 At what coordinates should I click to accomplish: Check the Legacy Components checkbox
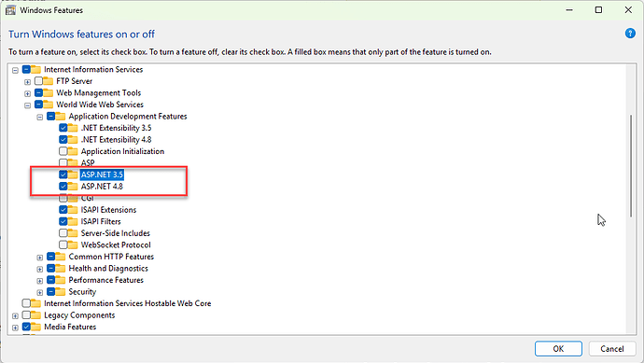coord(26,315)
